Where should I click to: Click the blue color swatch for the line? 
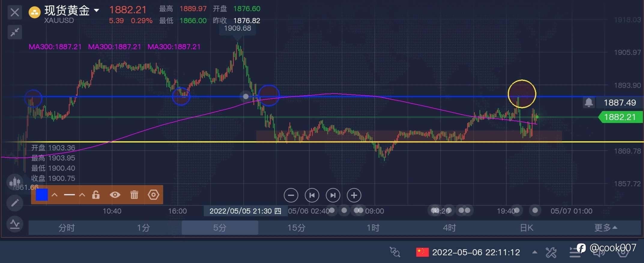pyautogui.click(x=42, y=195)
